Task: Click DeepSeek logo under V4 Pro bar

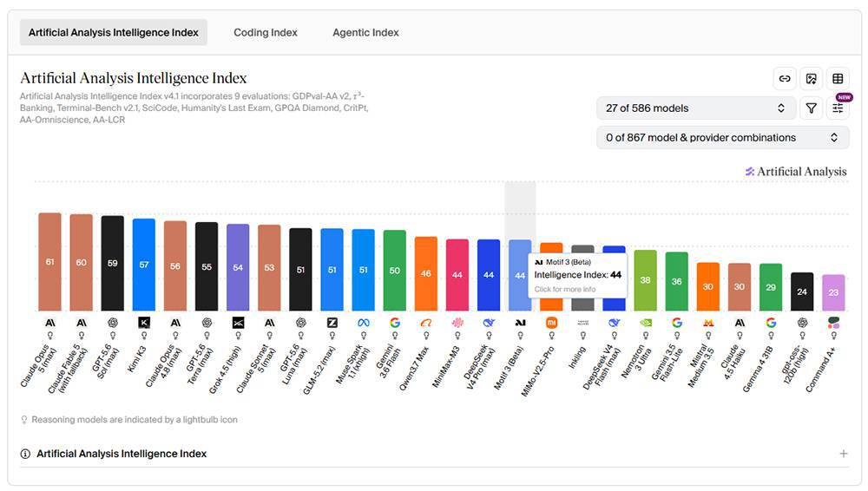Action: coord(489,323)
